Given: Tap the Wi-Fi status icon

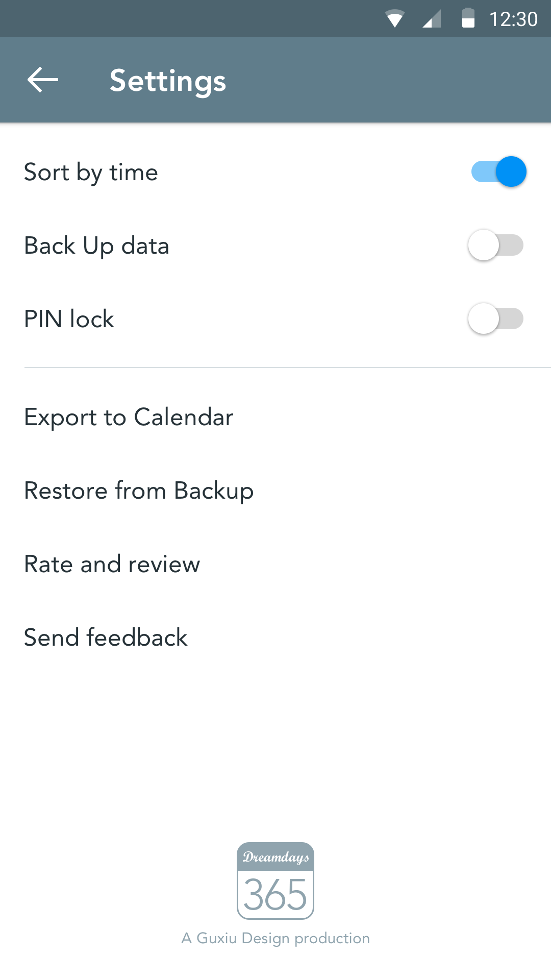Looking at the screenshot, I should 394,19.
